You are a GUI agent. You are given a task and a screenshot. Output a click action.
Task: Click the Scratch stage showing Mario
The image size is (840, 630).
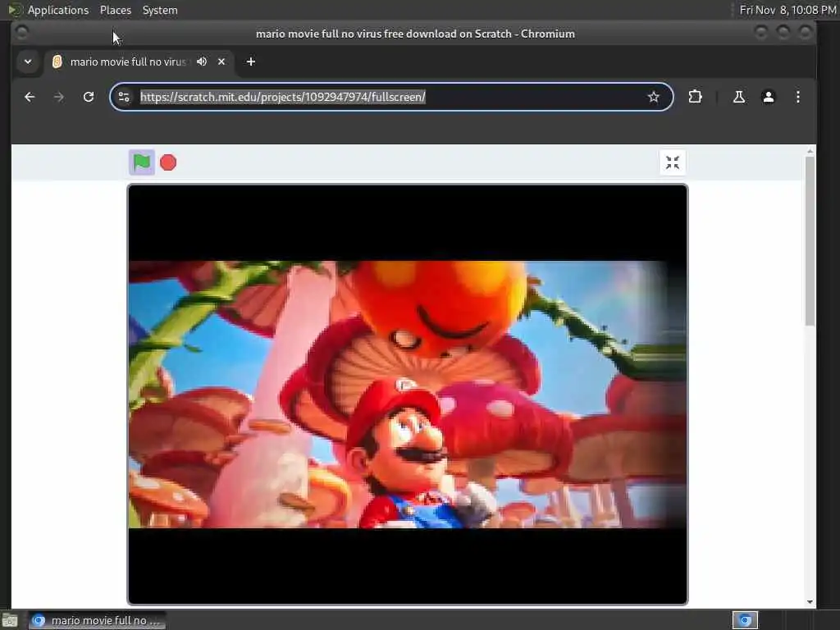coord(407,395)
